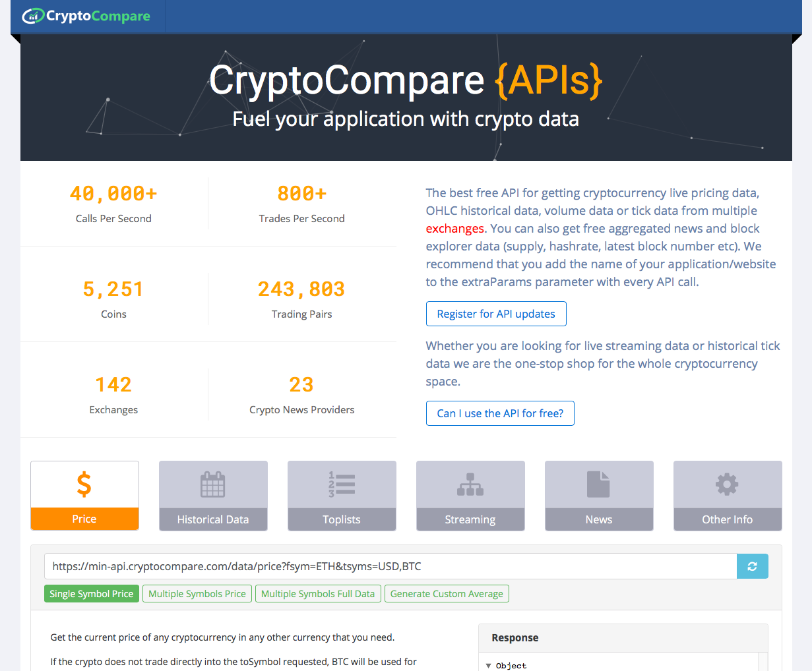Image resolution: width=812 pixels, height=671 pixels.
Task: Click the 800+ Trades Per Second stat
Action: [301, 204]
